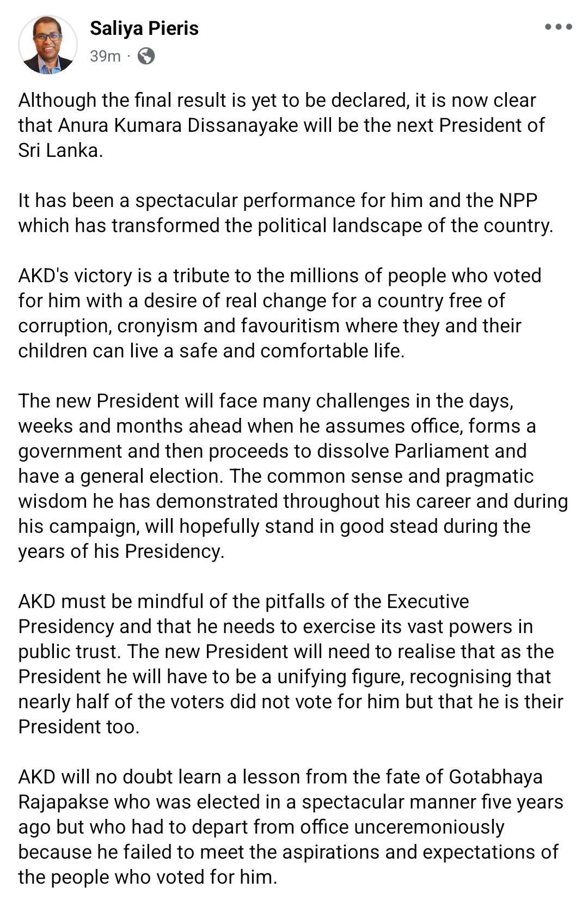Screen dimensions: 588x912
Task: Click the words "Sri Lanka." in the post
Action: coord(60,150)
